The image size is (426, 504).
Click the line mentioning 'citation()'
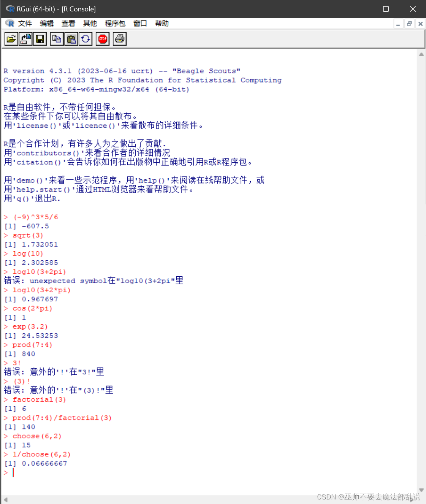pos(128,162)
